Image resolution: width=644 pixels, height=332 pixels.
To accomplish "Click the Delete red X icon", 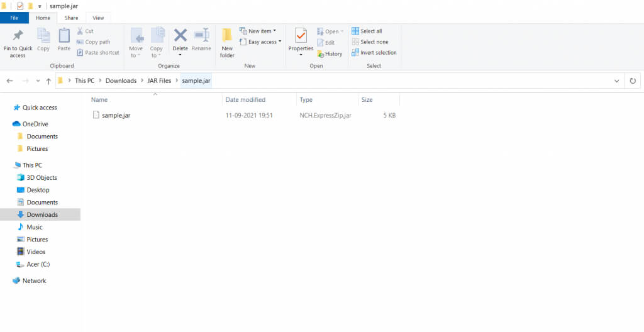I will (x=180, y=35).
